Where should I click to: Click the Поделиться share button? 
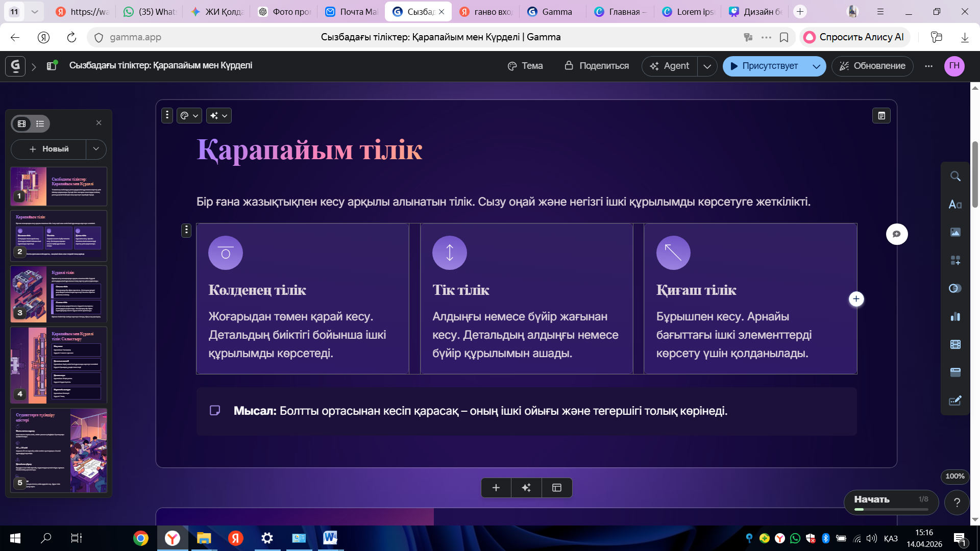[597, 66]
